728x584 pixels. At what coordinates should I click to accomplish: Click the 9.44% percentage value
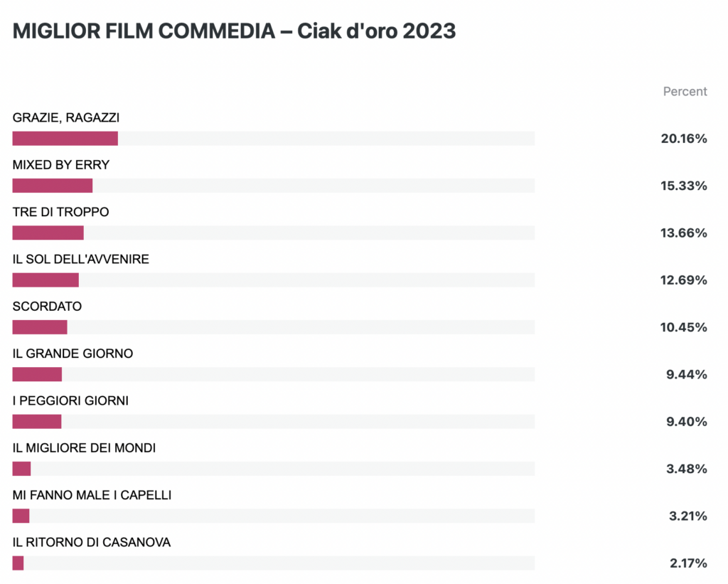pos(687,374)
